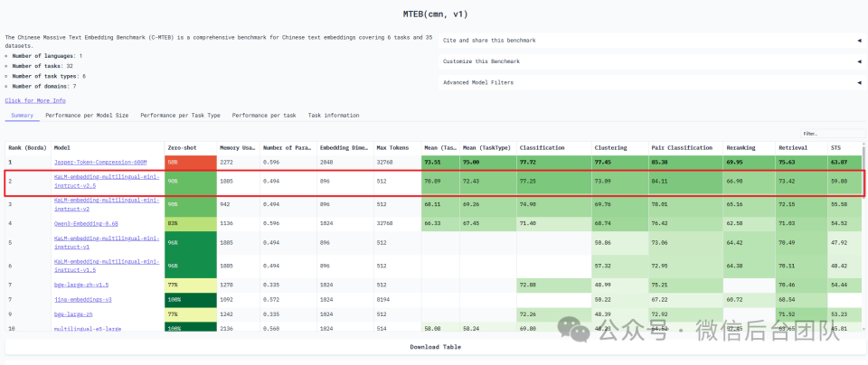
Task: Select the 100% Zero-shot cell for jina-embeddings-v3
Action: tap(190, 299)
